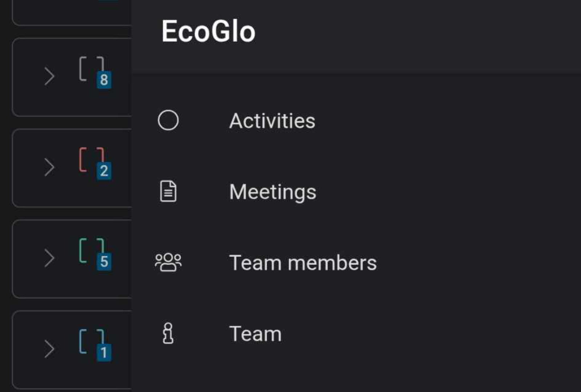581x392 pixels.
Task: Expand the row with badge 5
Action: [x=49, y=258]
